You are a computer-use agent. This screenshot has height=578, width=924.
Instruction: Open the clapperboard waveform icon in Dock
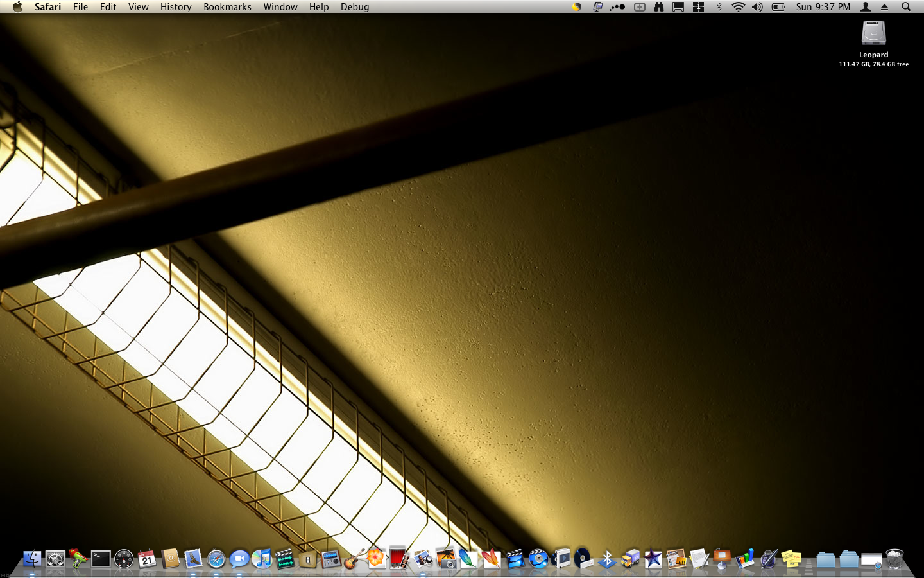[x=285, y=559]
